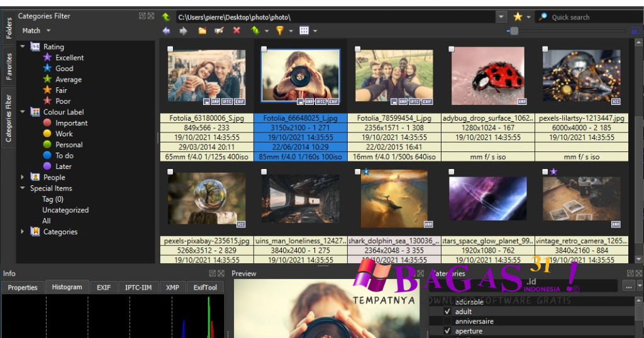Click the rename icon in the toolbar
This screenshot has height=338, width=644.
[x=219, y=31]
